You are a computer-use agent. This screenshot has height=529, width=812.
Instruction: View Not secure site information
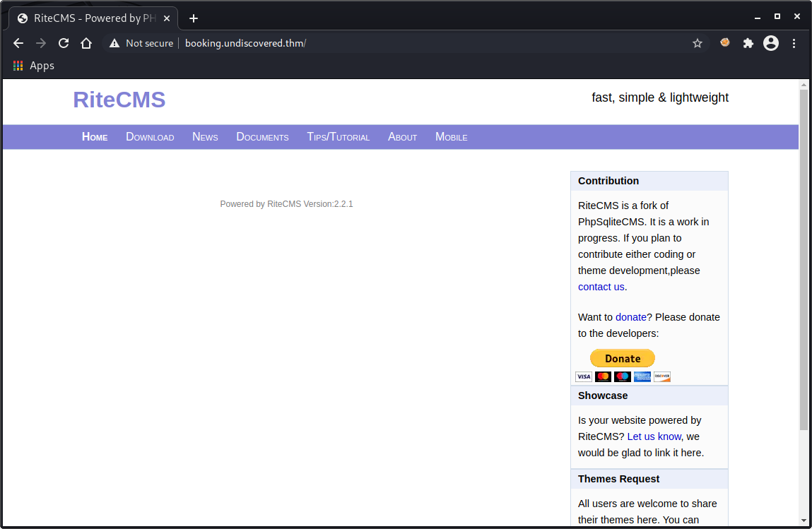pos(141,43)
